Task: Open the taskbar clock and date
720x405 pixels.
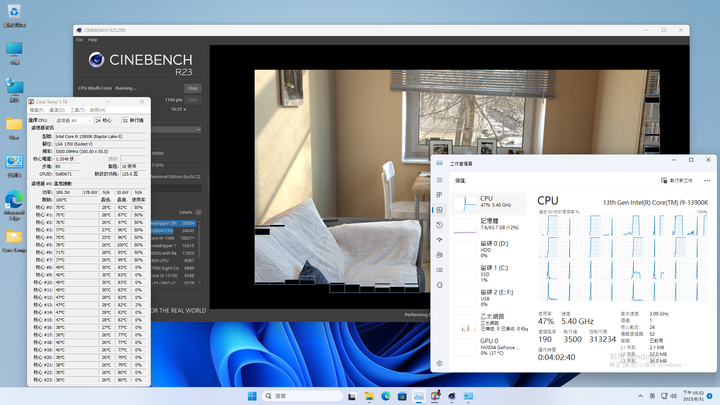Action: click(x=693, y=396)
